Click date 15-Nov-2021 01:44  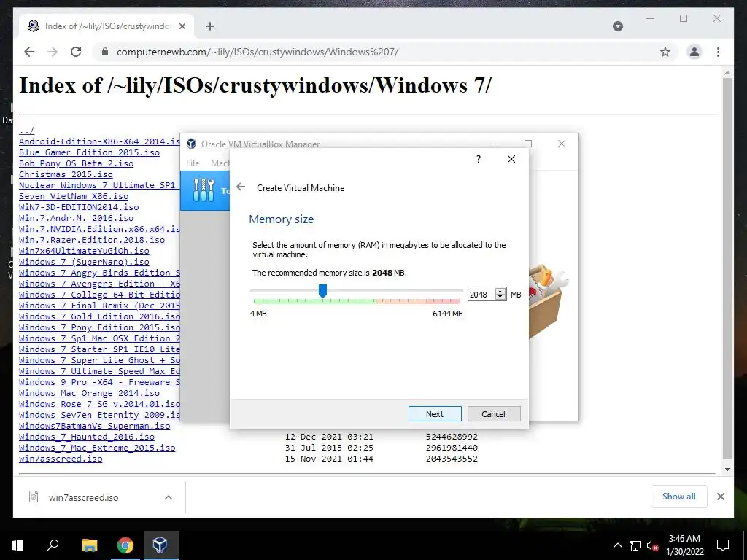pos(329,459)
